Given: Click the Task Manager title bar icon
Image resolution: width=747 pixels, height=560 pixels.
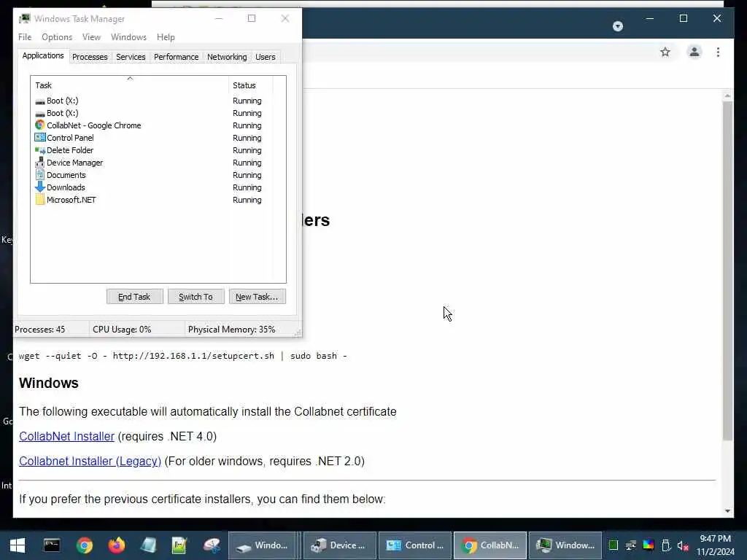Looking at the screenshot, I should point(25,18).
